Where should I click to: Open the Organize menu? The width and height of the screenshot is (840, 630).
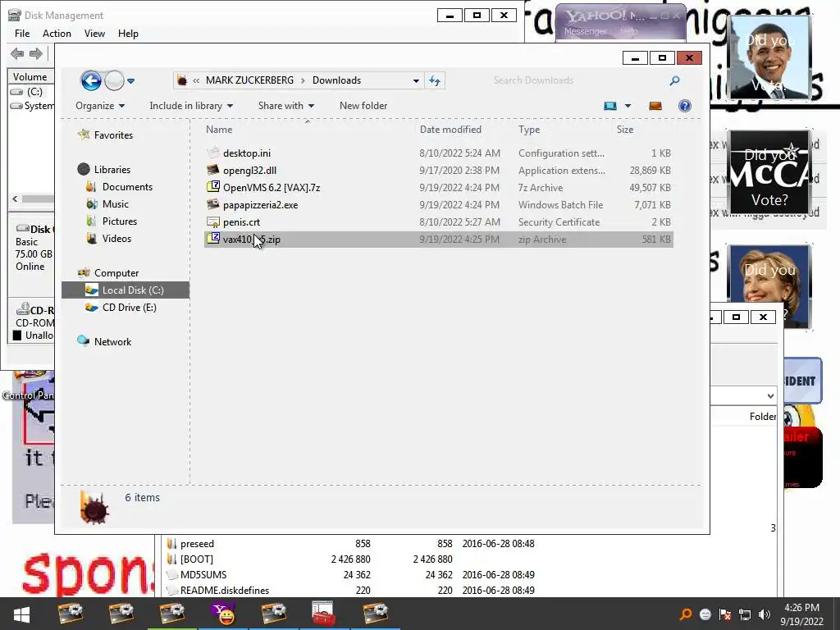100,106
